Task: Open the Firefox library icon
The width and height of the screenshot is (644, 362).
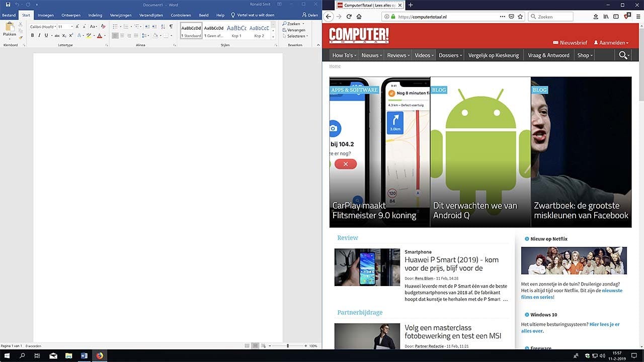Action: pos(606,17)
